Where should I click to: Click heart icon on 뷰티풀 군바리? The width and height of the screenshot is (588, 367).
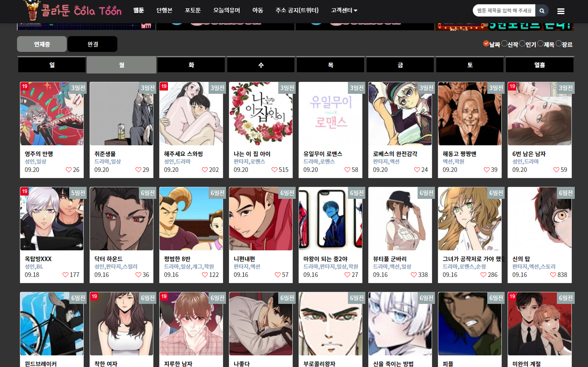click(x=414, y=275)
